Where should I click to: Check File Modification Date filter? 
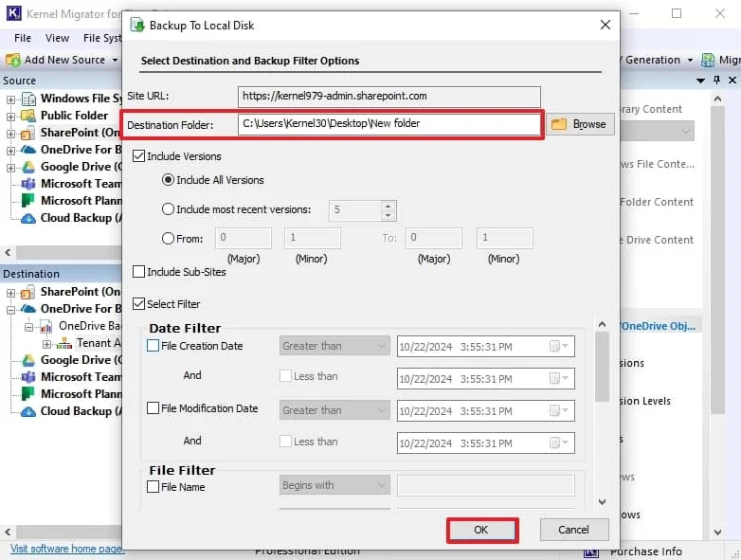pyautogui.click(x=153, y=407)
